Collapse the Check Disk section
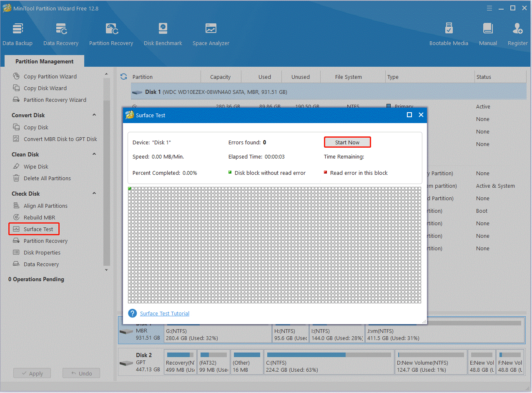This screenshot has width=532, height=393. pos(94,193)
